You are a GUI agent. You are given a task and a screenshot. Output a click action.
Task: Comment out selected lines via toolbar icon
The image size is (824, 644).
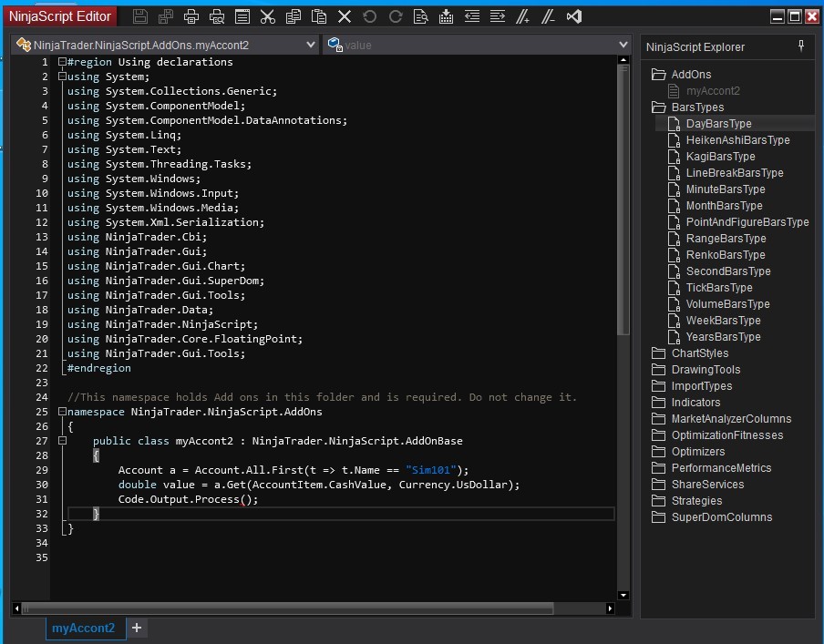pos(522,16)
